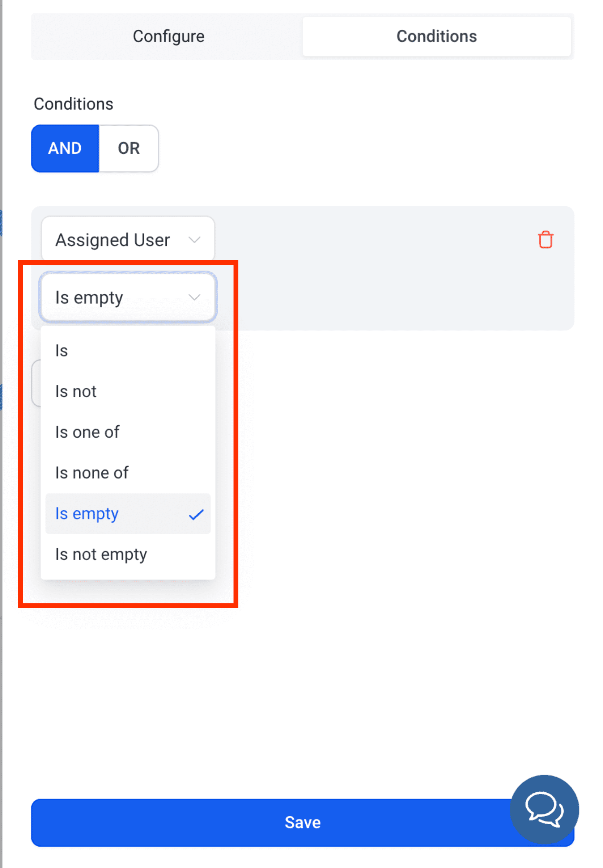Switch condition logic to OR

[128, 148]
